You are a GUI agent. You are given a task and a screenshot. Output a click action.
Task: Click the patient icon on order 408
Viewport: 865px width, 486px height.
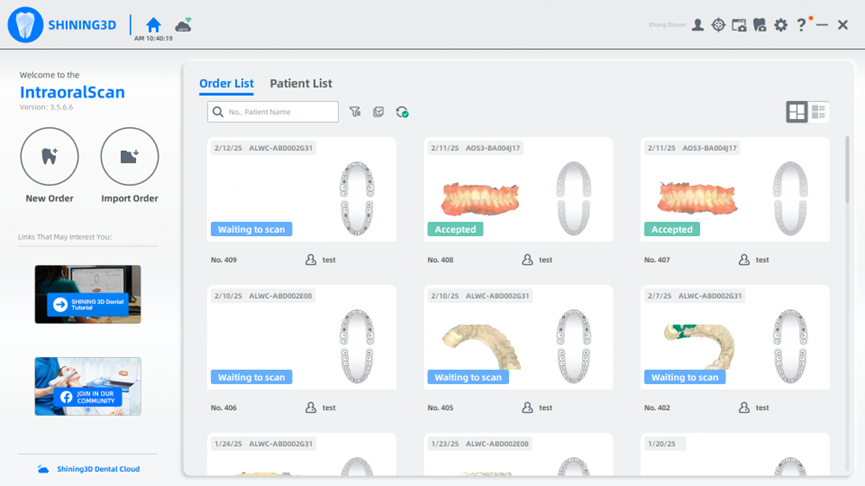(x=527, y=260)
